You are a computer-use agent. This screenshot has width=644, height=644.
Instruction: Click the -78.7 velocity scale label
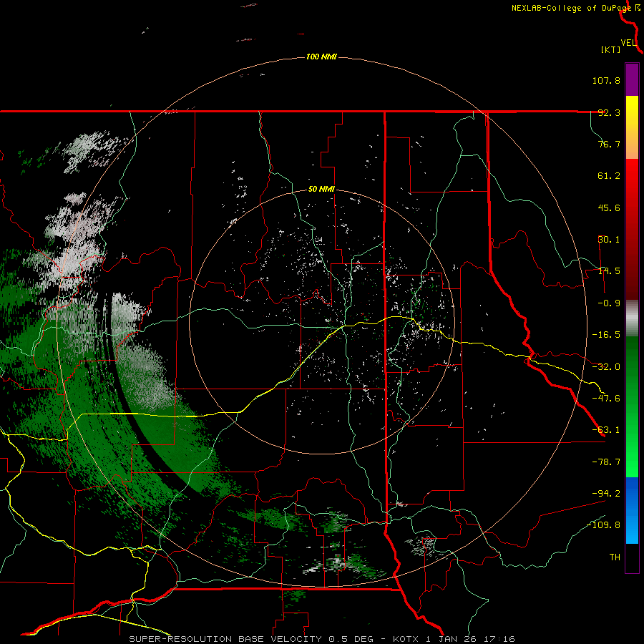606,462
